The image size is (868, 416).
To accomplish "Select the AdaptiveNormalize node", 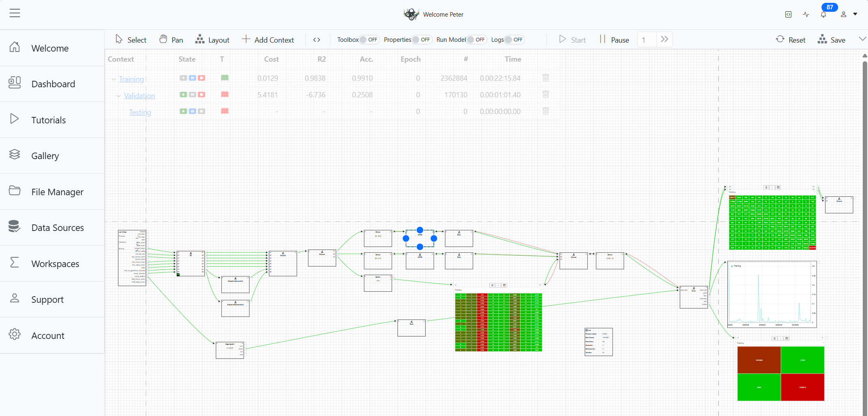I will pyautogui.click(x=236, y=285).
